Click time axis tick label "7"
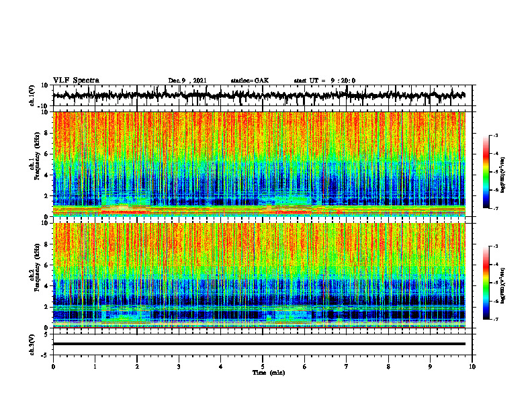Viewport: 532px width, 411px height. [347, 367]
